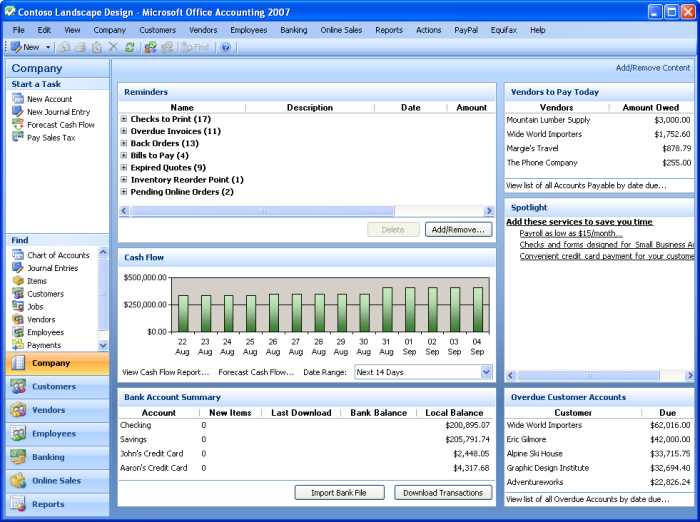This screenshot has width=700, height=522.
Task: Open View list of all Accounts Payable link
Action: [586, 185]
